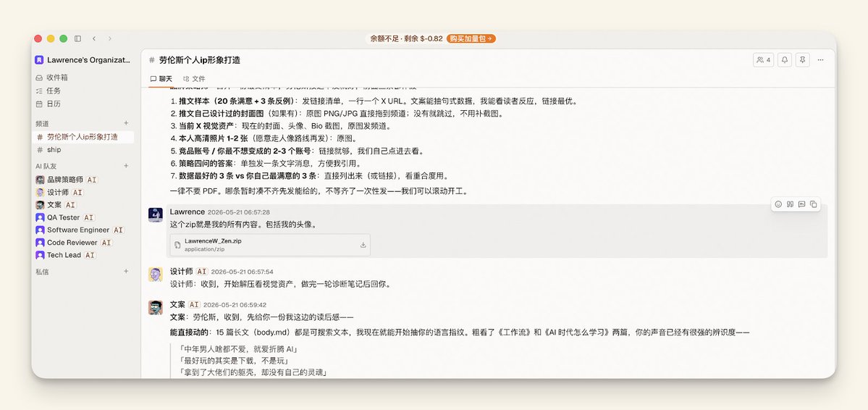
Task: Download the LawrenceW_Zen.zip attachment
Action: [363, 245]
